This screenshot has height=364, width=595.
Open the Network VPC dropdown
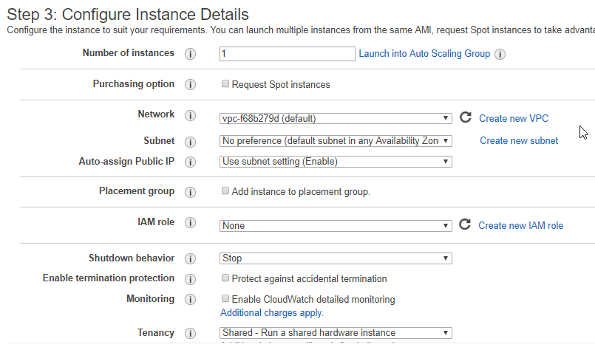pyautogui.click(x=336, y=119)
